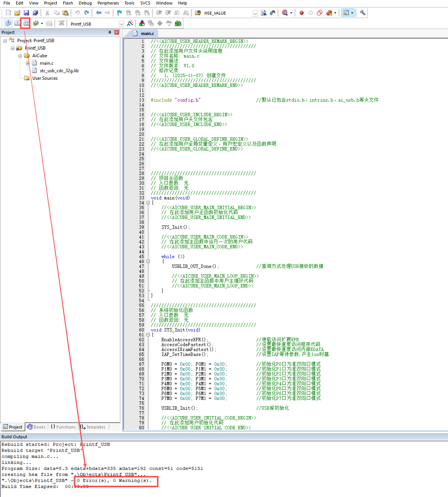448x497 pixels.
Task: Open the Printf_USB target dropdown
Action: tap(121, 24)
